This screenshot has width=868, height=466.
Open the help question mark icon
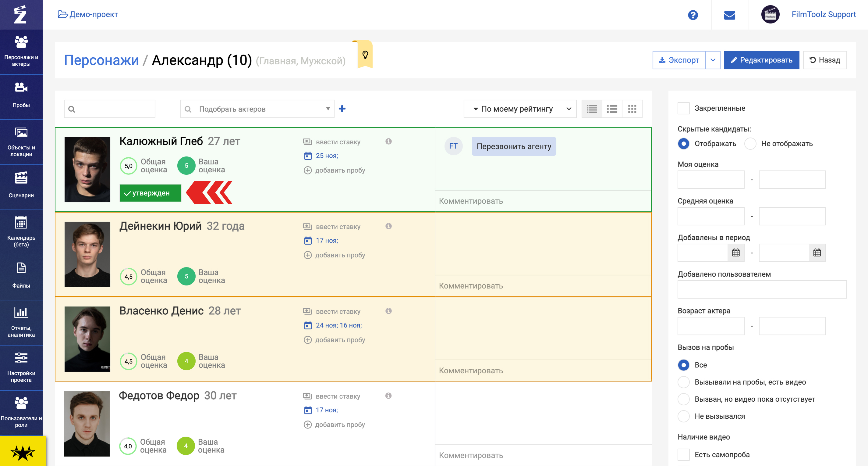click(693, 15)
